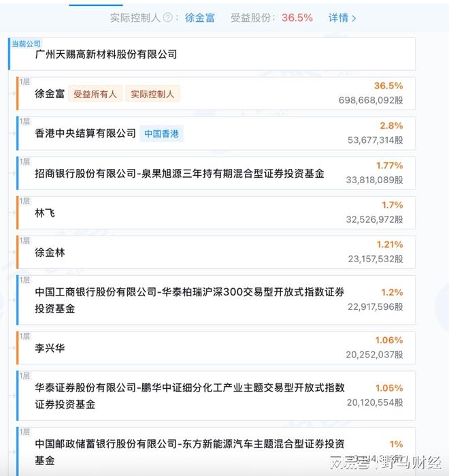
Task: Click the 2.8% percentage for 香港中央结算
Action: coord(391,125)
